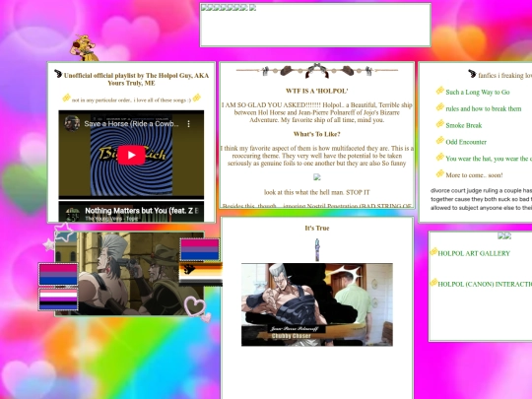This screenshot has width=532, height=399.
Task: Click the genderqueer pride flag stamp
Action: coord(58,299)
